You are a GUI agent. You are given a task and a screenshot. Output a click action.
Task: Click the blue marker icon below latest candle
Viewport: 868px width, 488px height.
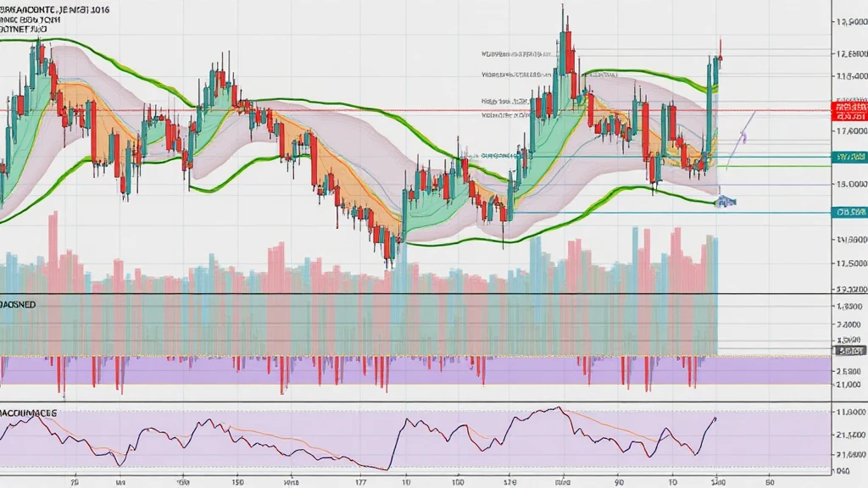(726, 202)
